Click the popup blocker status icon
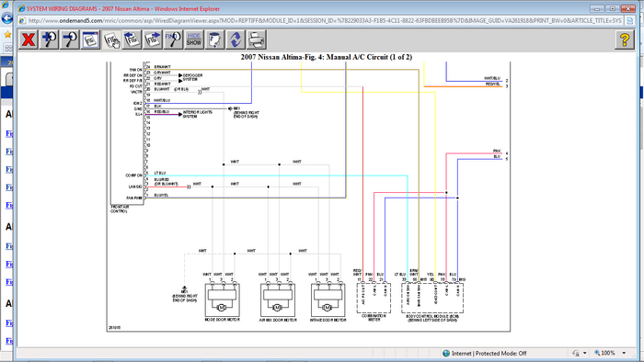This screenshot has width=644, height=362. coord(575,353)
